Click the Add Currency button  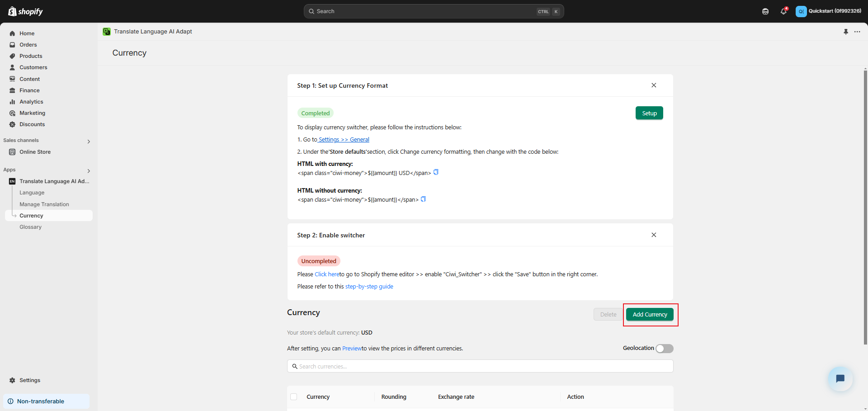(650, 314)
